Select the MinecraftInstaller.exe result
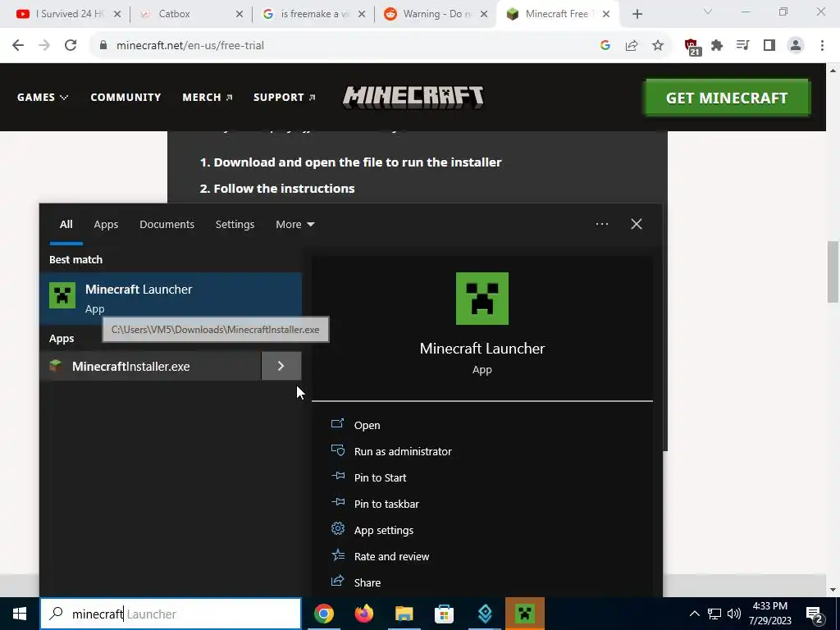 [x=151, y=367]
